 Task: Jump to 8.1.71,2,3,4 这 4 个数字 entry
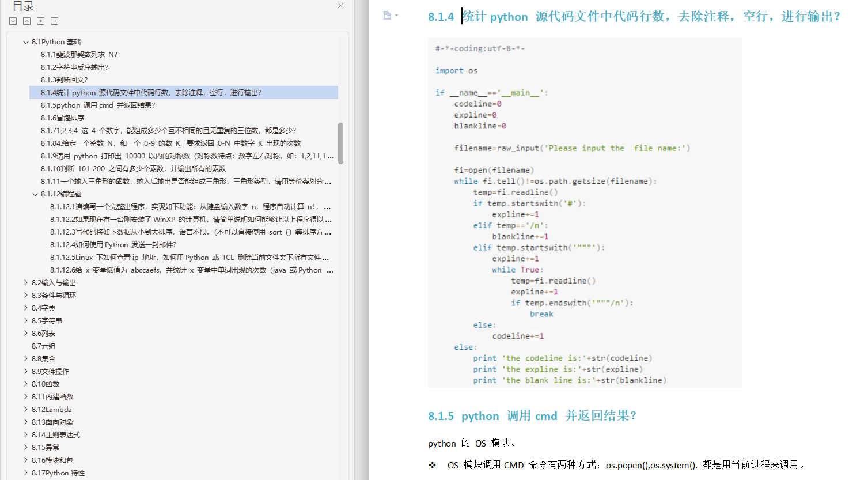(x=168, y=131)
